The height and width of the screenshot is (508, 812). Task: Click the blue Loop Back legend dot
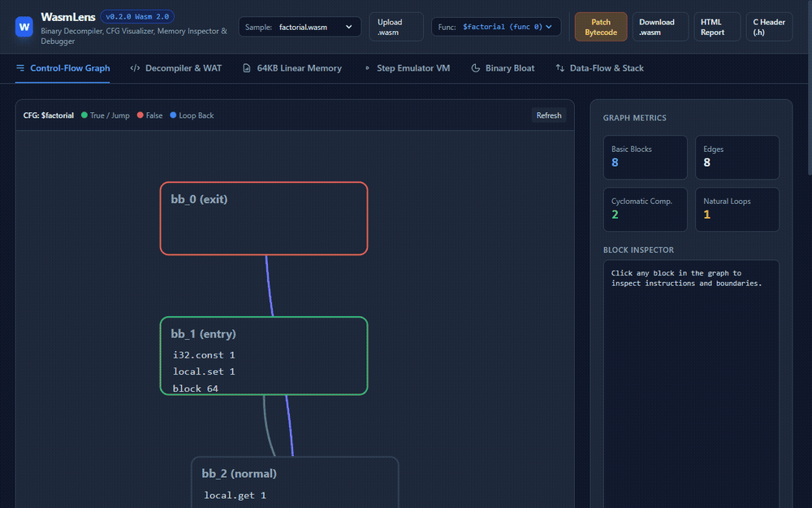[173, 115]
